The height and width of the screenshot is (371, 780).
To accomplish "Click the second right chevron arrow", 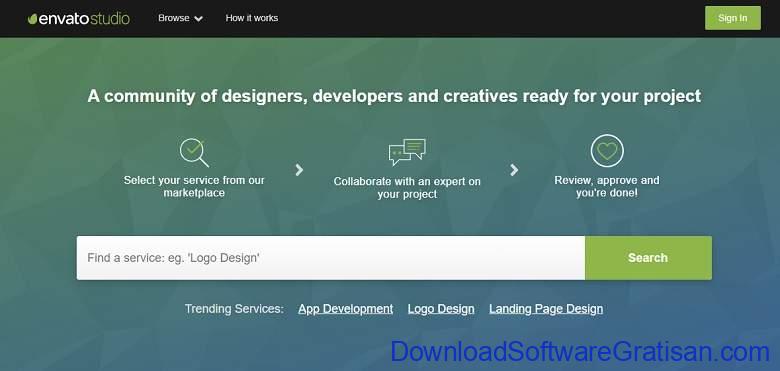I will [x=514, y=170].
